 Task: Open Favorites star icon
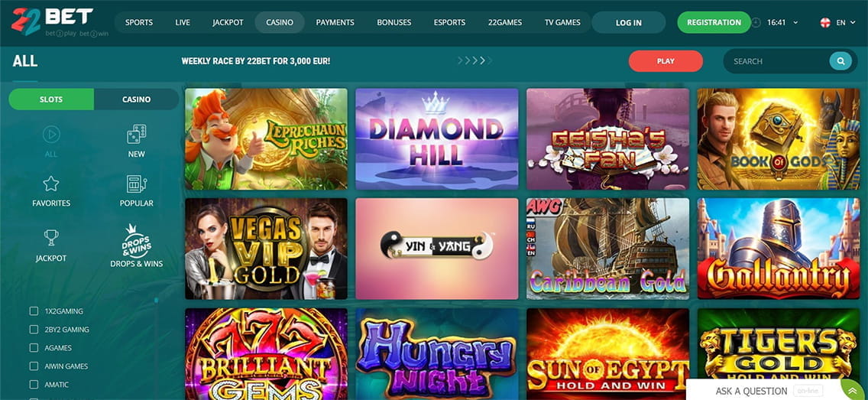(51, 184)
